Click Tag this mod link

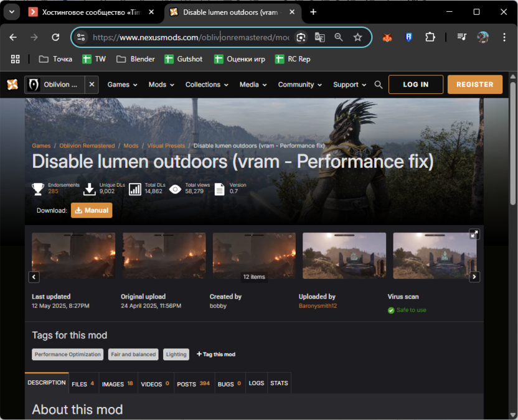(x=216, y=354)
